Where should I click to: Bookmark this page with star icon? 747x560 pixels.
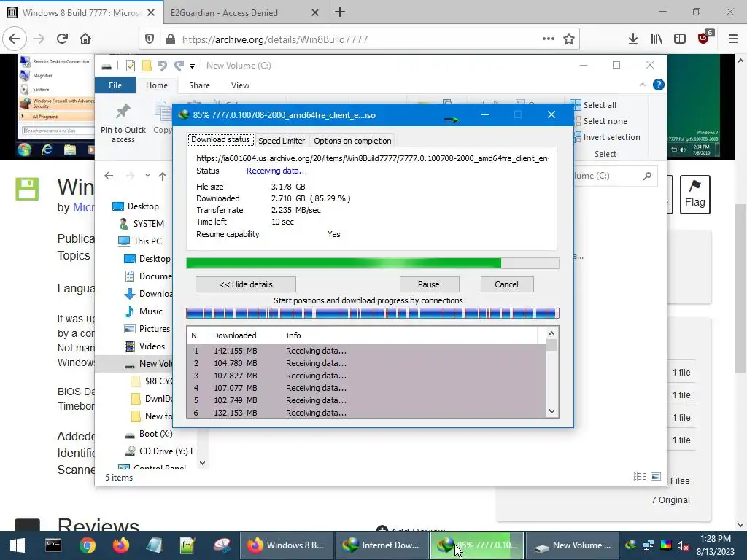click(x=569, y=39)
